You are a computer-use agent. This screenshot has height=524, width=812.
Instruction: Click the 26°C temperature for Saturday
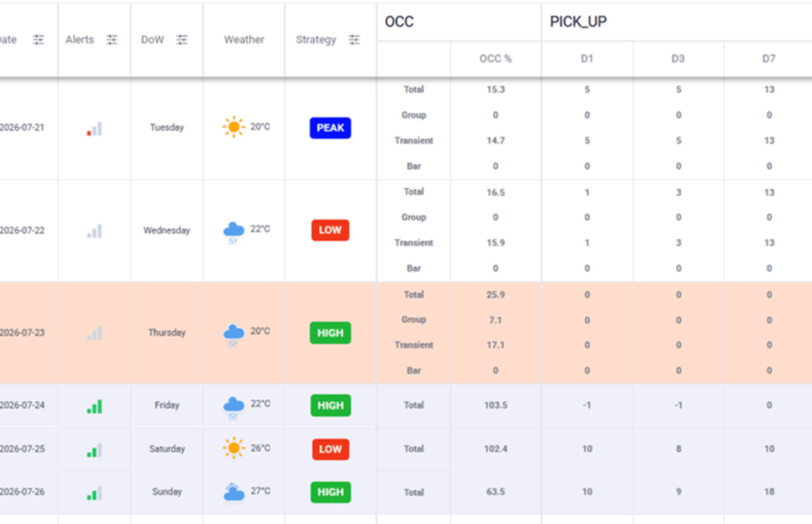pyautogui.click(x=260, y=448)
